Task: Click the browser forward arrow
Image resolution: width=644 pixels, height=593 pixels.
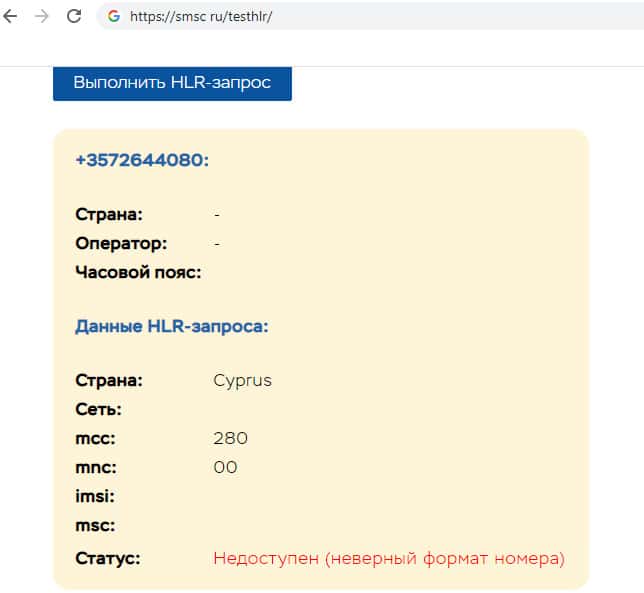Action: [x=41, y=16]
